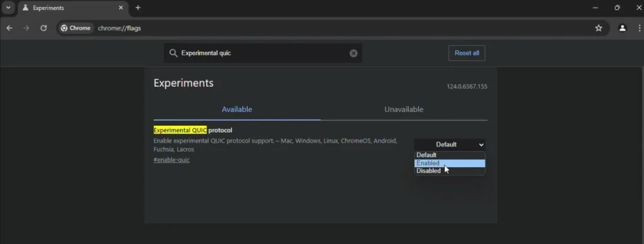Go back to previous page
The image size is (644, 244).
point(9,28)
